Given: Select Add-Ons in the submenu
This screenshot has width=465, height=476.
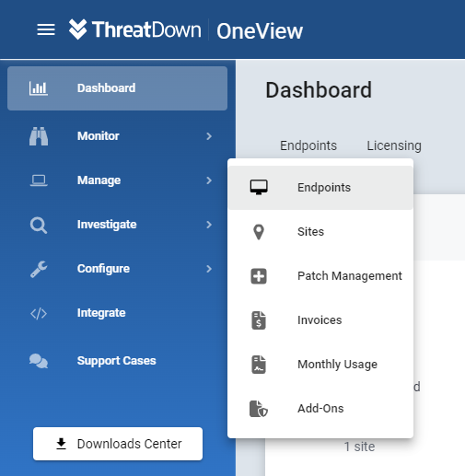Looking at the screenshot, I should [320, 409].
